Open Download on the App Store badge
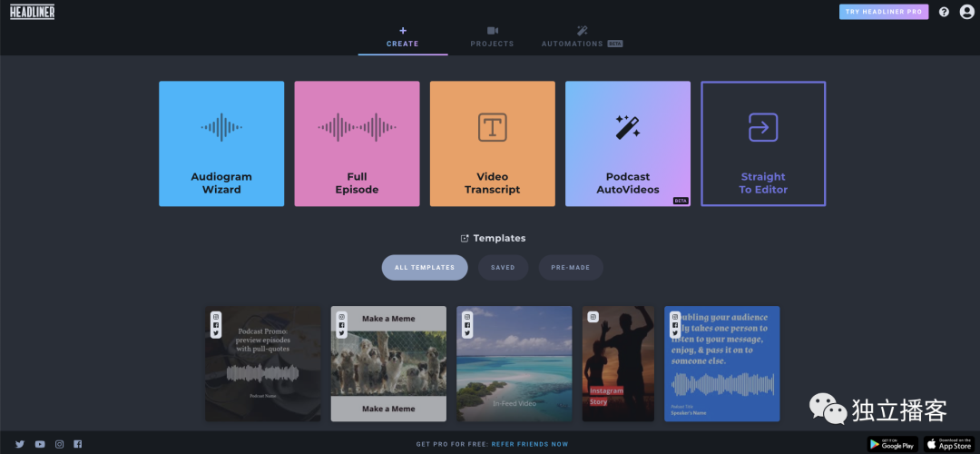 (x=949, y=444)
